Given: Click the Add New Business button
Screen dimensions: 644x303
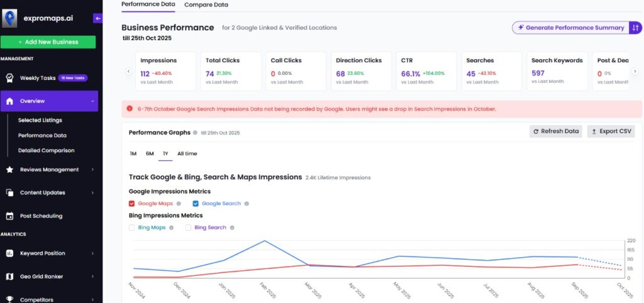Looking at the screenshot, I should (x=48, y=42).
